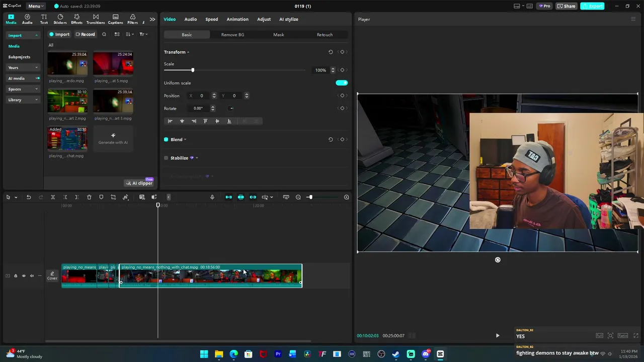
Task: Toggle the Blend checkbox
Action: pyautogui.click(x=166, y=139)
